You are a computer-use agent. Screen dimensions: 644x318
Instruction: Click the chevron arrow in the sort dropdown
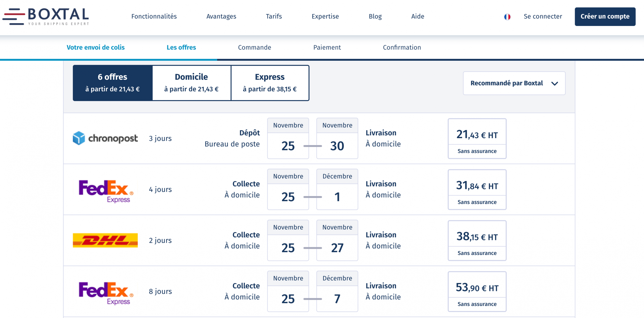[554, 84]
